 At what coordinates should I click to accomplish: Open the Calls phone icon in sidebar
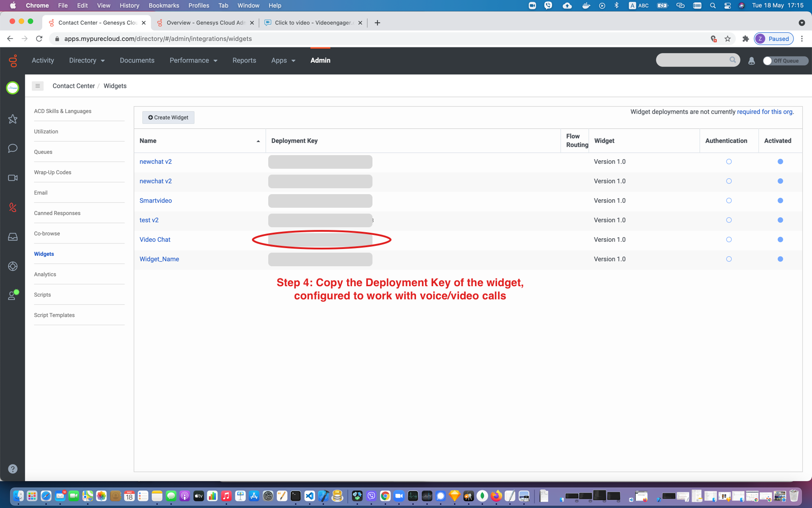click(13, 208)
